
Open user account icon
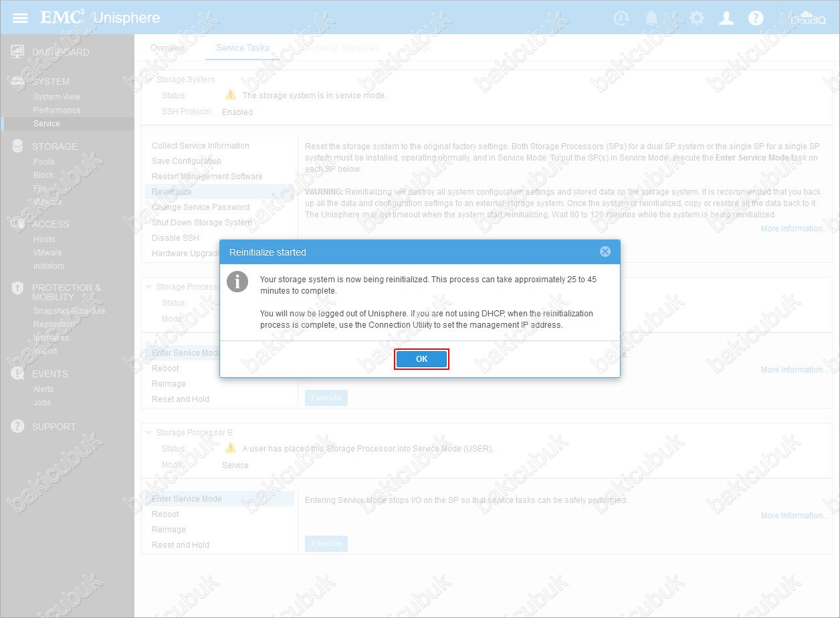(726, 18)
